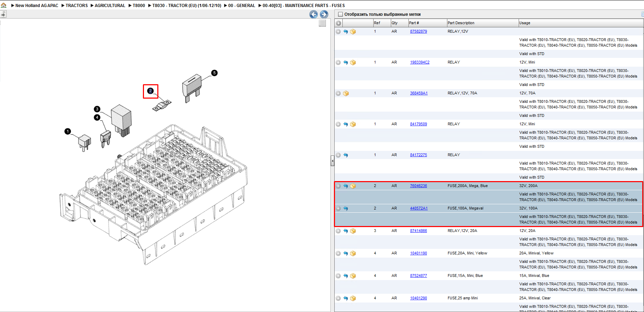Click box icon next to part 76046236
Screen dimensions: 644x312
click(x=353, y=186)
